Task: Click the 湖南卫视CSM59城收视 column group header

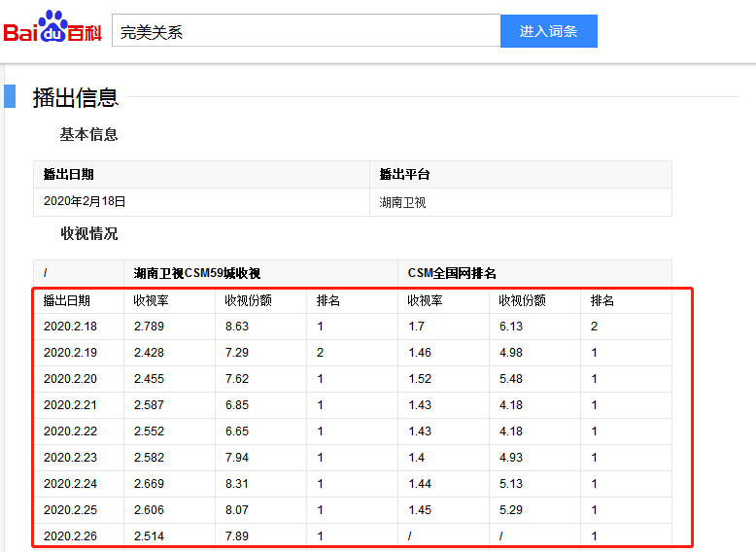Action: coord(260,273)
